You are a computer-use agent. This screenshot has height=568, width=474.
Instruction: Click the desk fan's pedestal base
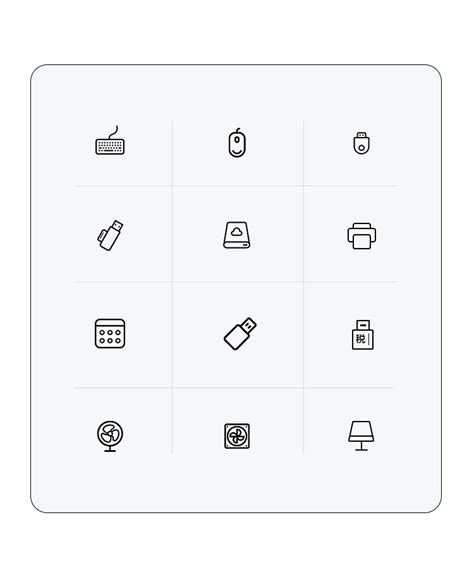click(x=110, y=450)
